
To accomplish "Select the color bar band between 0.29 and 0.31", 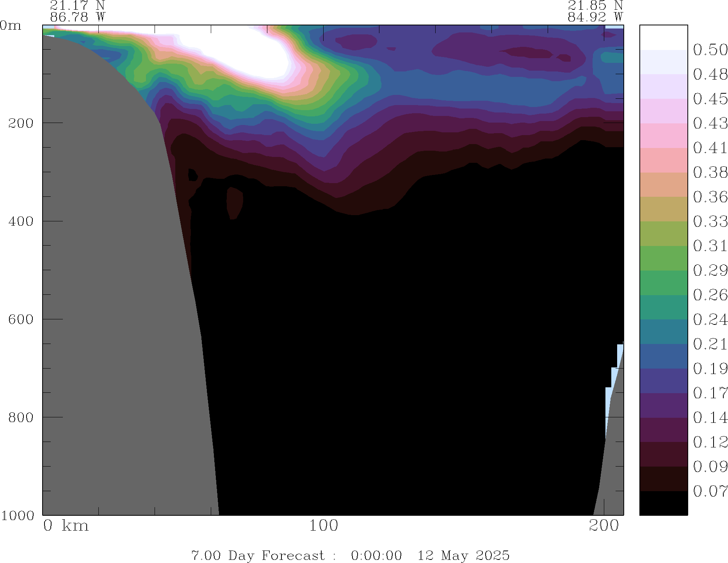I will (663, 258).
